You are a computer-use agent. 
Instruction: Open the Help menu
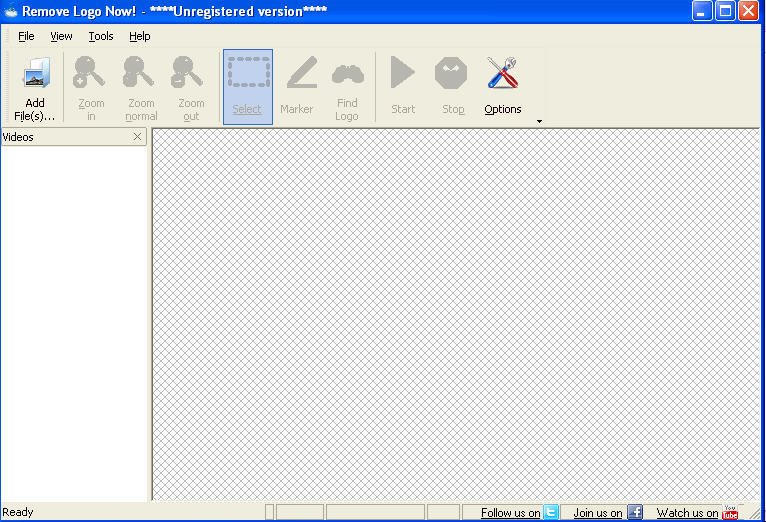click(x=140, y=36)
